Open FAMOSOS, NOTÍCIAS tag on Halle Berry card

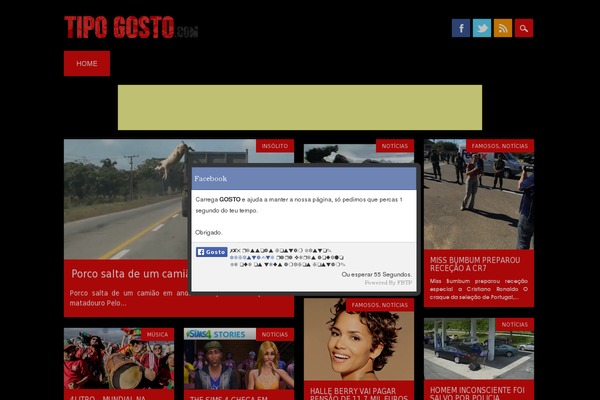(x=380, y=305)
